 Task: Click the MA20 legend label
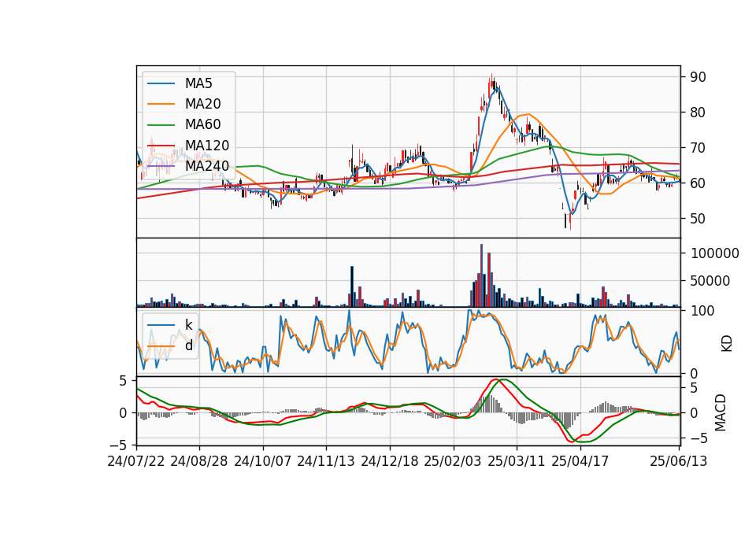[203, 104]
